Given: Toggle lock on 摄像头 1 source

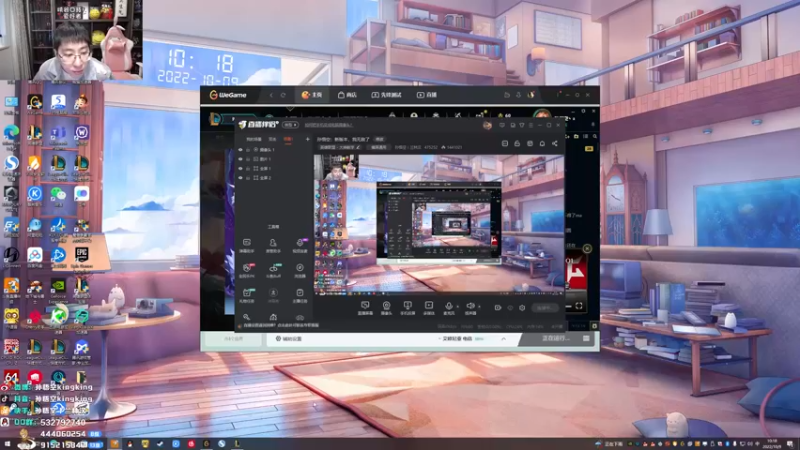Looking at the screenshot, I should tap(248, 150).
